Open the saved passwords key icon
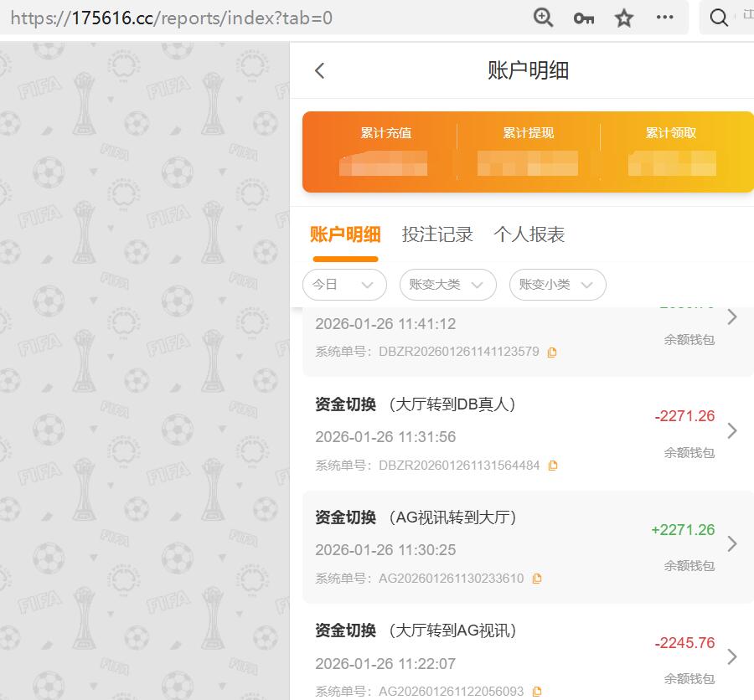This screenshot has height=700, width=754. pyautogui.click(x=583, y=17)
